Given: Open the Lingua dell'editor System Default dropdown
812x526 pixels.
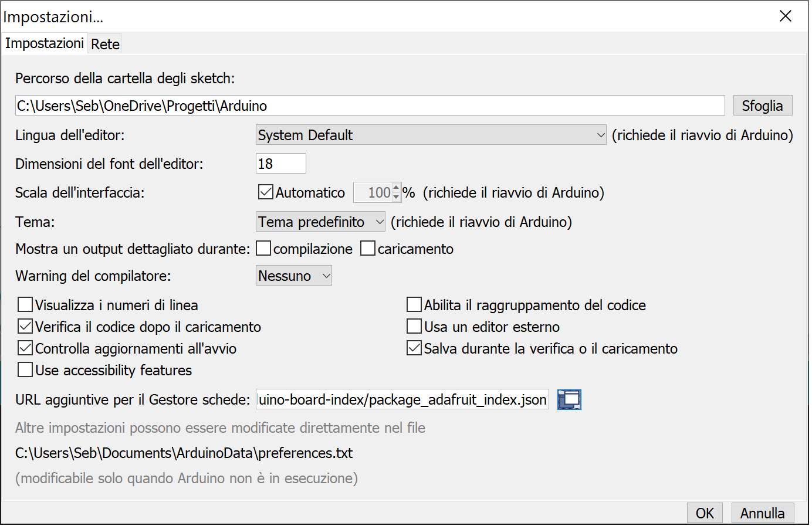Looking at the screenshot, I should [431, 135].
